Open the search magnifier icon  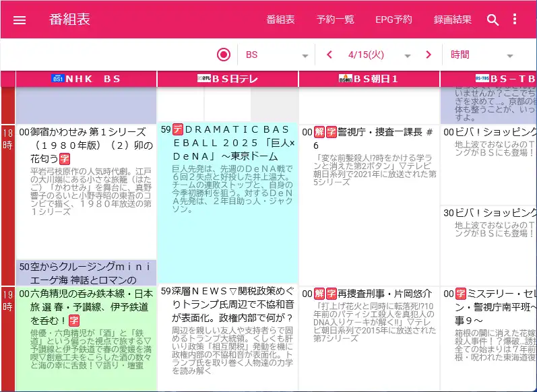tap(493, 20)
